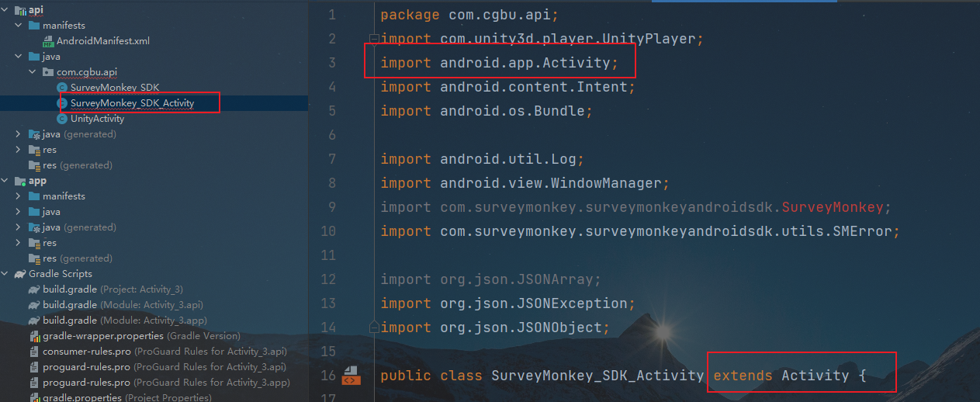Click the build.gradle (Module: Activity_3.api) Gradle icon

[x=34, y=305]
